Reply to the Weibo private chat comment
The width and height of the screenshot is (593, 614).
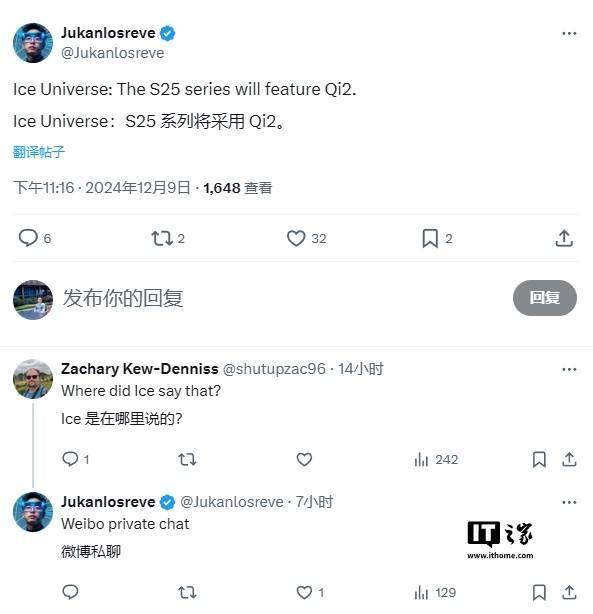71,592
